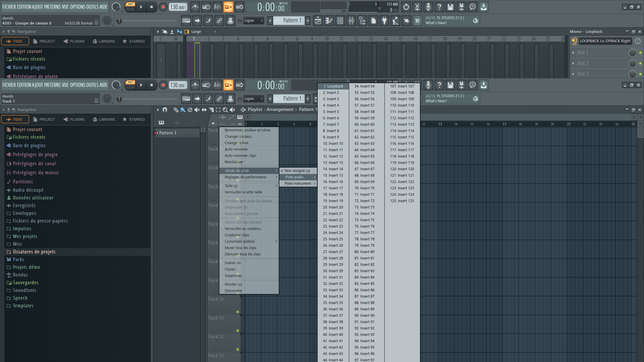Click the plus button next to Pattern 1
Screen dimensions: 644x362
[x=308, y=99]
